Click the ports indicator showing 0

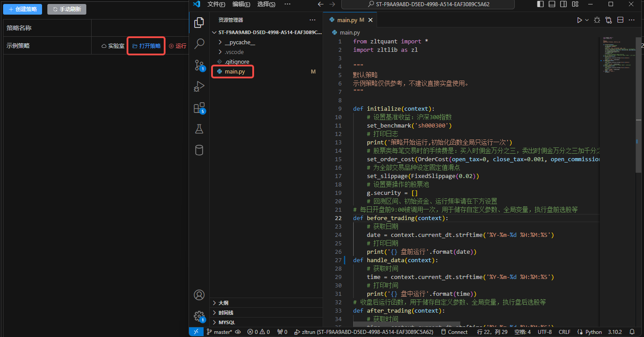282,332
